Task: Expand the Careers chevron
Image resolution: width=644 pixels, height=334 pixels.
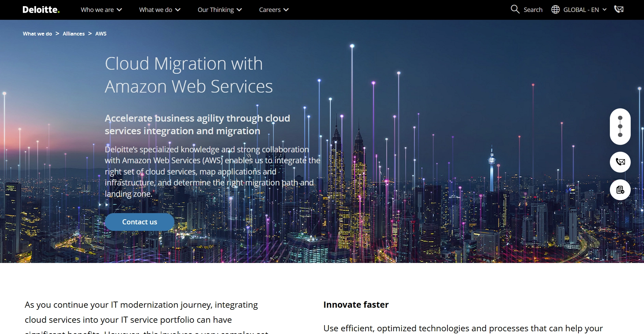Action: [286, 10]
